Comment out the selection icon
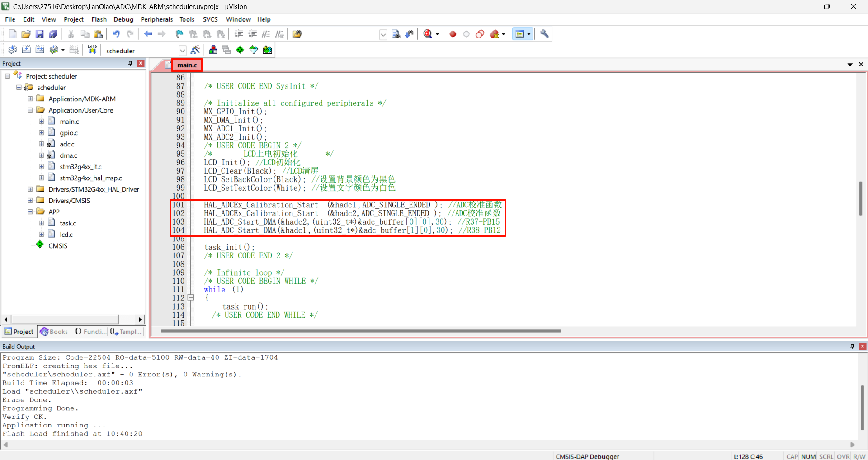Viewport: 868px width, 460px height. 266,34
